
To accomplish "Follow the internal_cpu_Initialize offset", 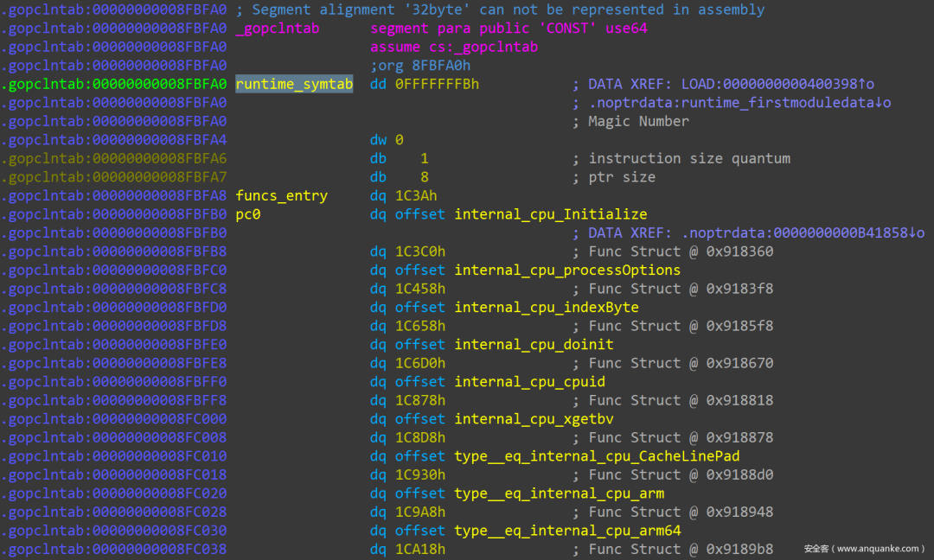I will (x=550, y=214).
